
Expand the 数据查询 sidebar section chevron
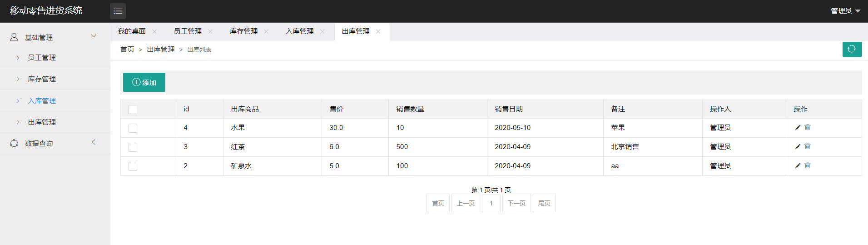94,142
